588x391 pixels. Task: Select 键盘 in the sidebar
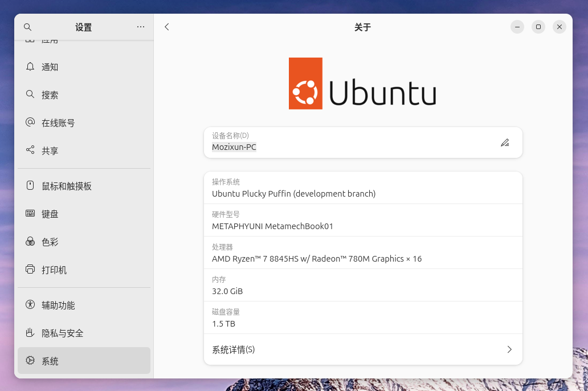point(84,214)
